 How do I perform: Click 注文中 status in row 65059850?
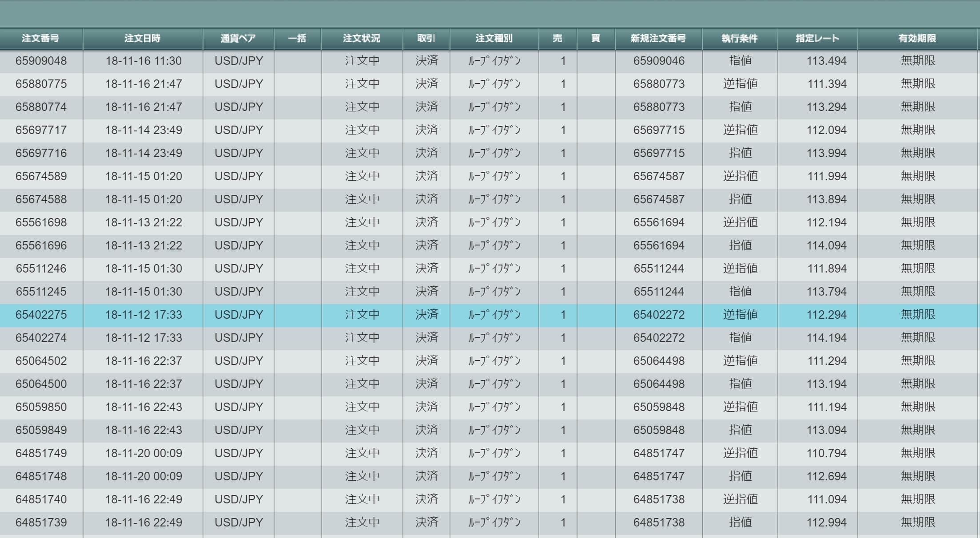[362, 407]
